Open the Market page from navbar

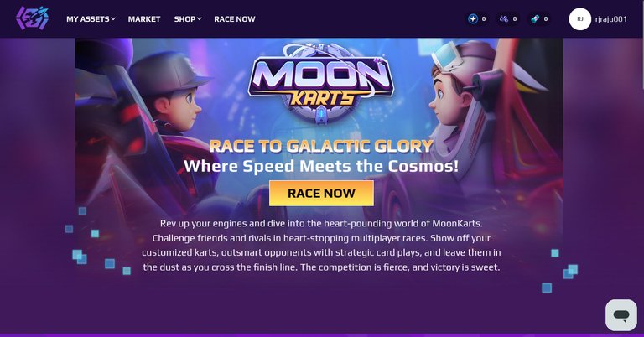(x=144, y=19)
